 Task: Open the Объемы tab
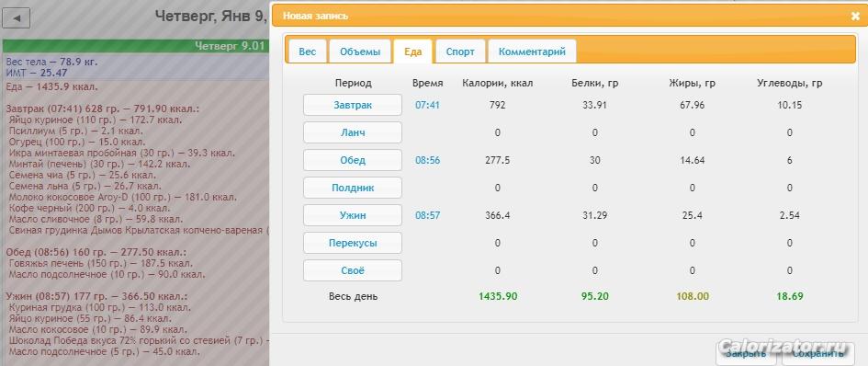[x=360, y=51]
